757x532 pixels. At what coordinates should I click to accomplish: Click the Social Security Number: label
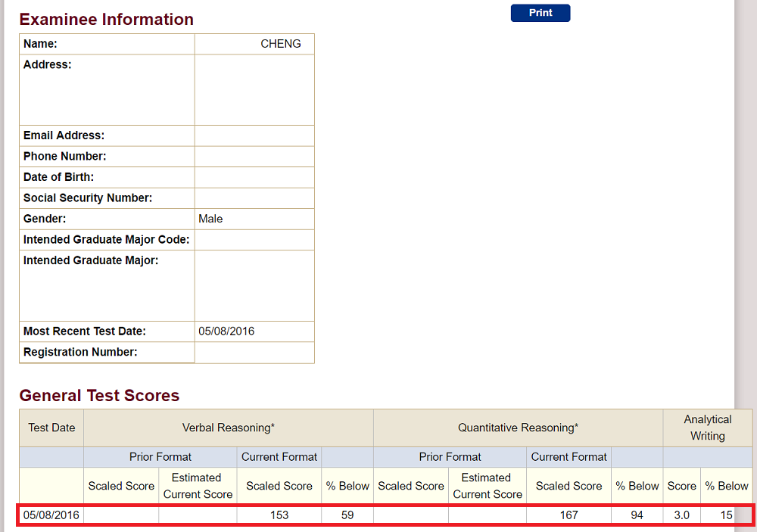click(87, 198)
